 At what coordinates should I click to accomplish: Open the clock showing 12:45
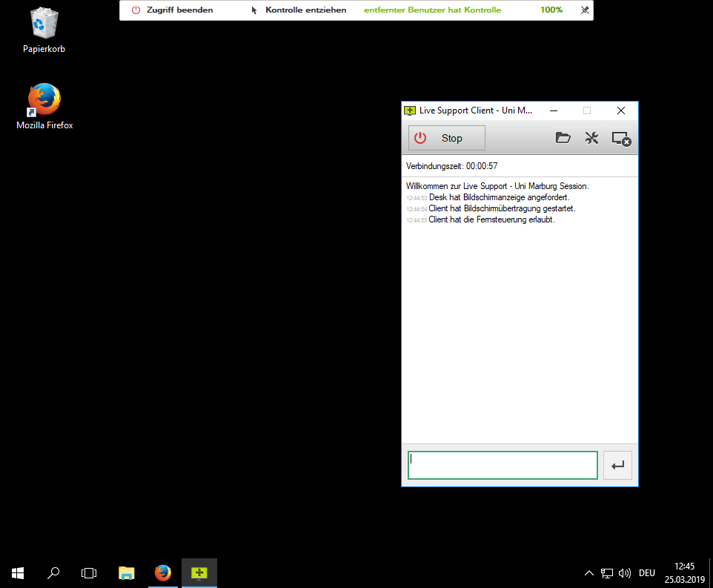pos(684,573)
